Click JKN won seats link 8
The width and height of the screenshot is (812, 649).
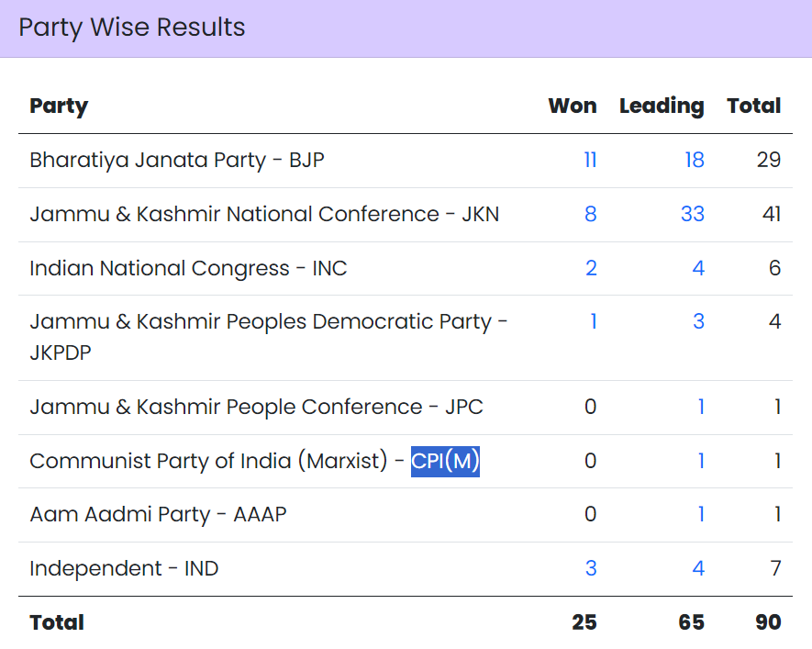point(590,215)
